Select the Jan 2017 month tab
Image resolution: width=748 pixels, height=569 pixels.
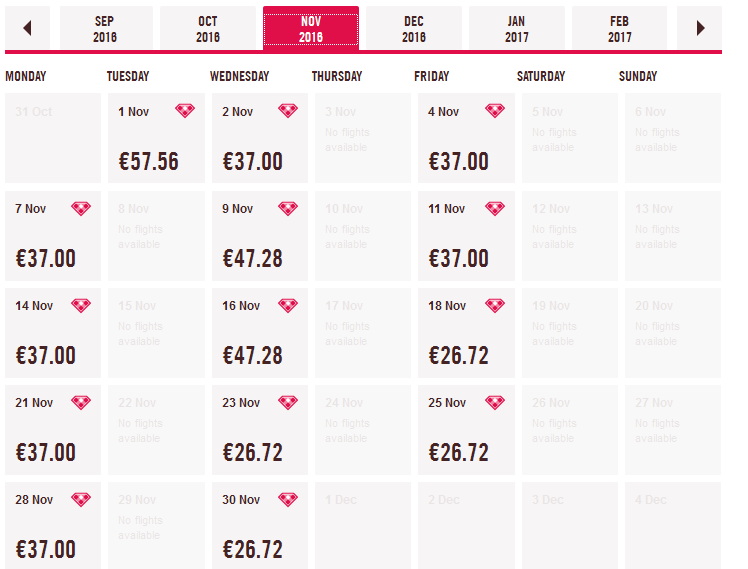[x=517, y=28]
